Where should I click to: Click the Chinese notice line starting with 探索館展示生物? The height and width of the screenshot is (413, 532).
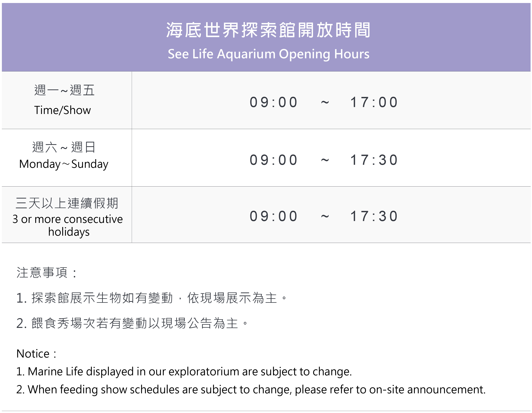(152, 298)
